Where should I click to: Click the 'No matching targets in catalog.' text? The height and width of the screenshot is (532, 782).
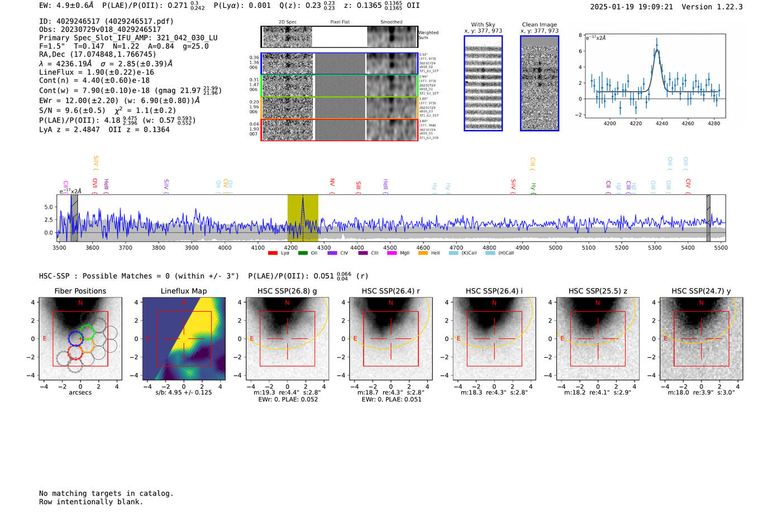coord(106,493)
